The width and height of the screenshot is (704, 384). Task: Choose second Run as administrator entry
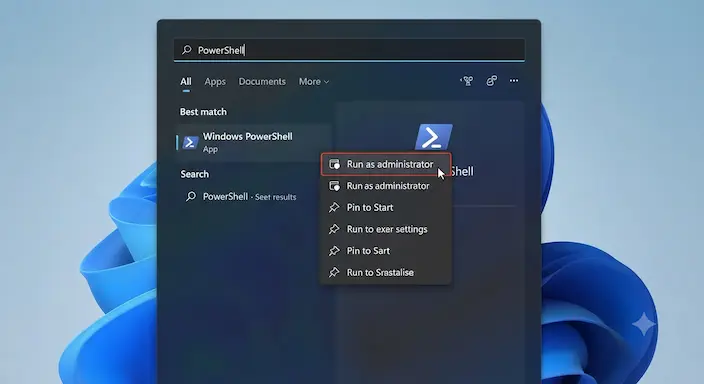[386, 186]
